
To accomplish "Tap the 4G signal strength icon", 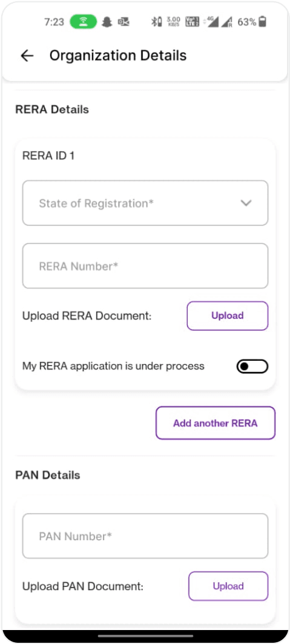I will [x=211, y=22].
